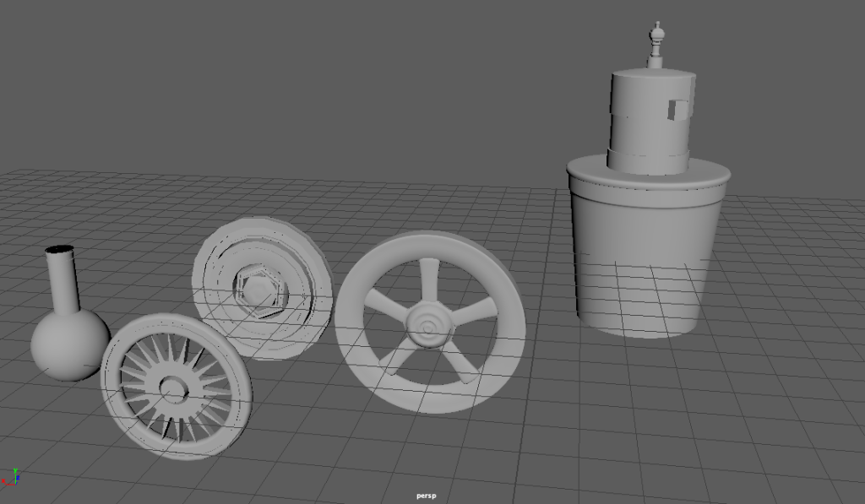
Task: Select the hexagonal nut on the wheel
Action: [x=260, y=290]
